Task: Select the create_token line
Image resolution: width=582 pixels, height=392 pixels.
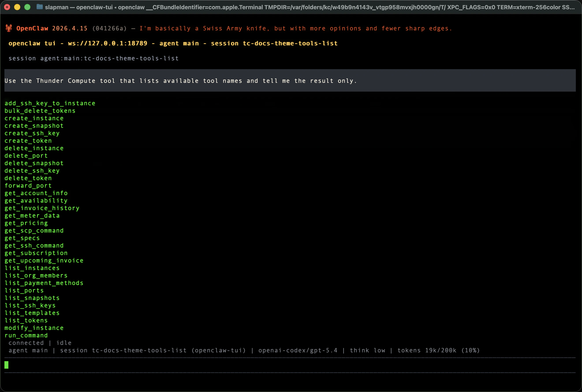Action: [28, 141]
